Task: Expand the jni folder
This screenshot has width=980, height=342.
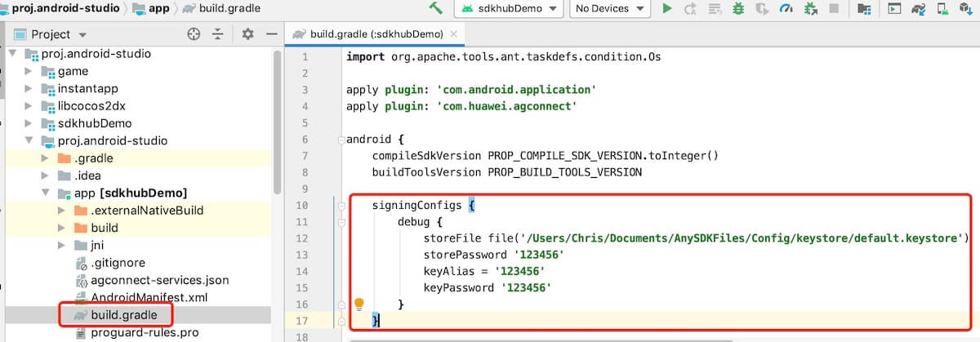Action: click(61, 245)
